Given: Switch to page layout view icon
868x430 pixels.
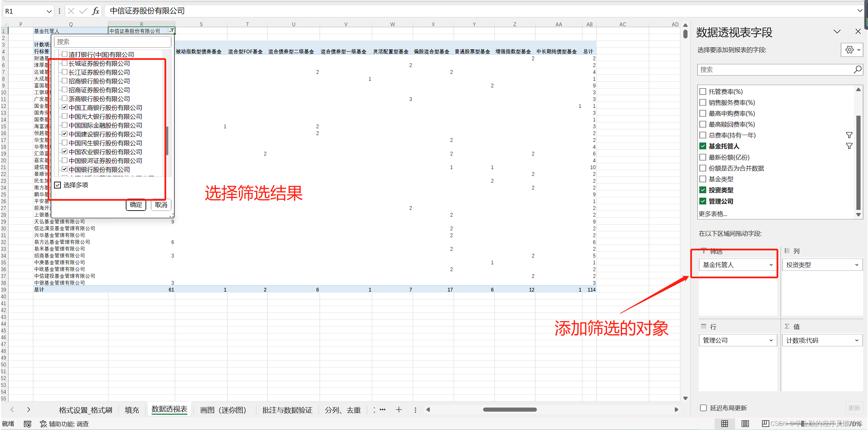Looking at the screenshot, I should pyautogui.click(x=745, y=424).
